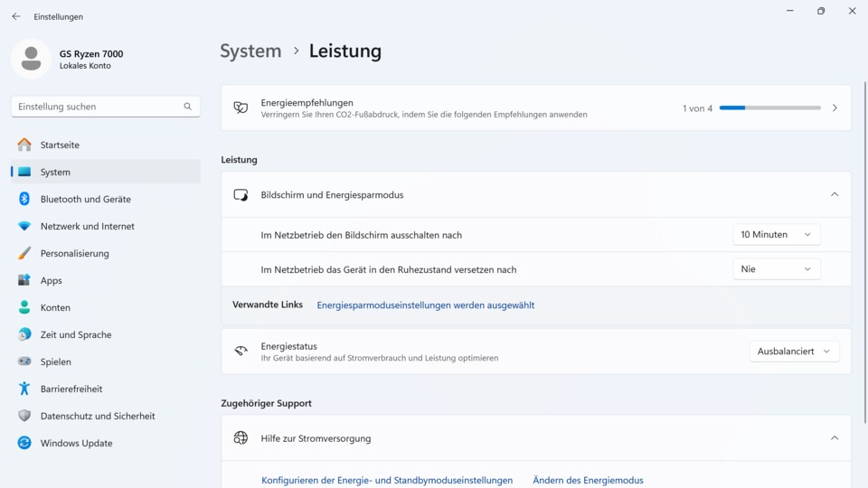Screen dimensions: 868x488
Task: Click the search magnifier icon in Einstellung suchen
Action: [x=188, y=107]
